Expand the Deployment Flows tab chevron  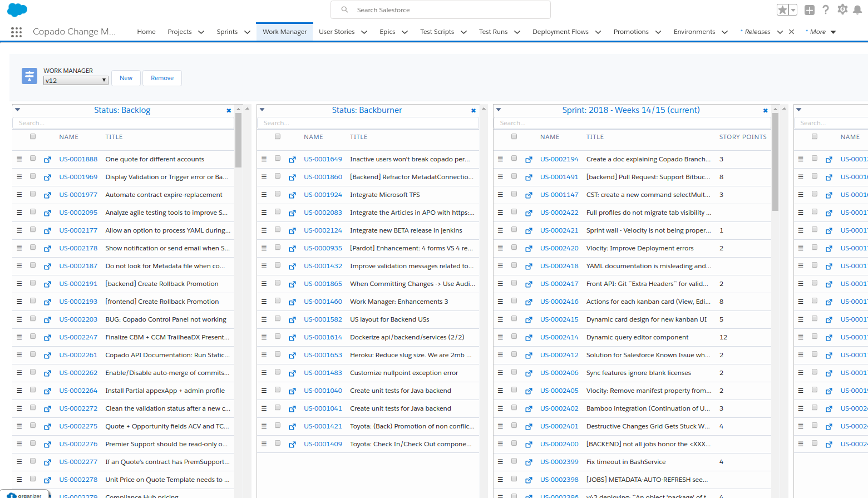point(598,32)
